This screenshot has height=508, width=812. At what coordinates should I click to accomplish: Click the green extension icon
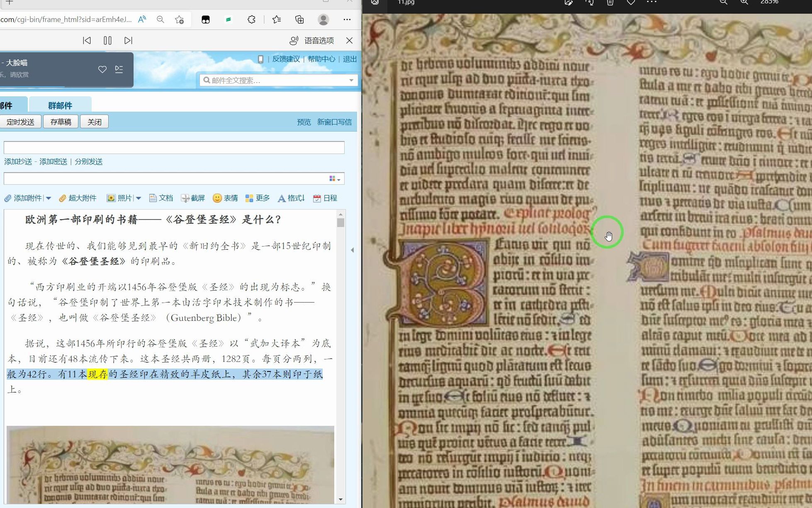(x=229, y=20)
